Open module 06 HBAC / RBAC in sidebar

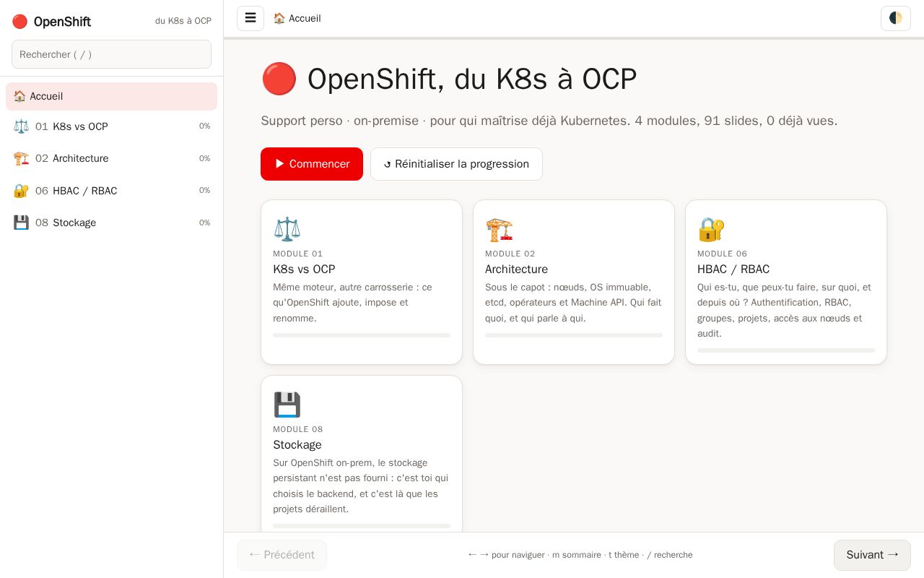pos(111,191)
